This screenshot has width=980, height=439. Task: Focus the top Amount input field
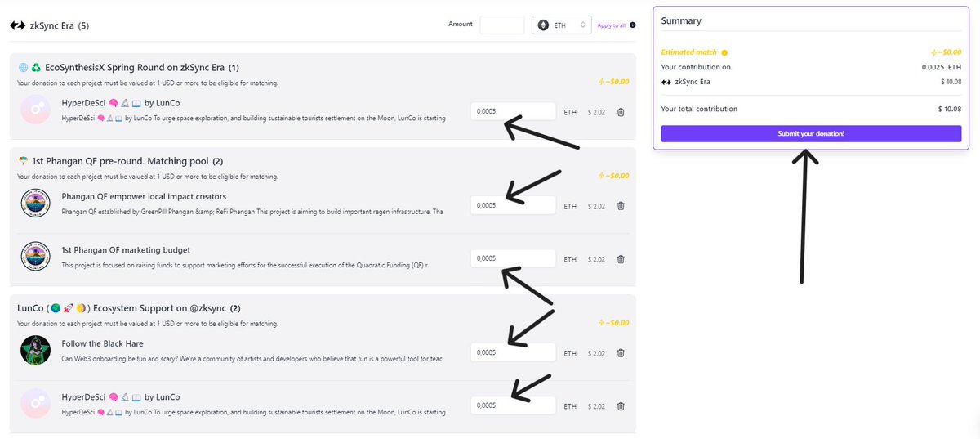502,25
